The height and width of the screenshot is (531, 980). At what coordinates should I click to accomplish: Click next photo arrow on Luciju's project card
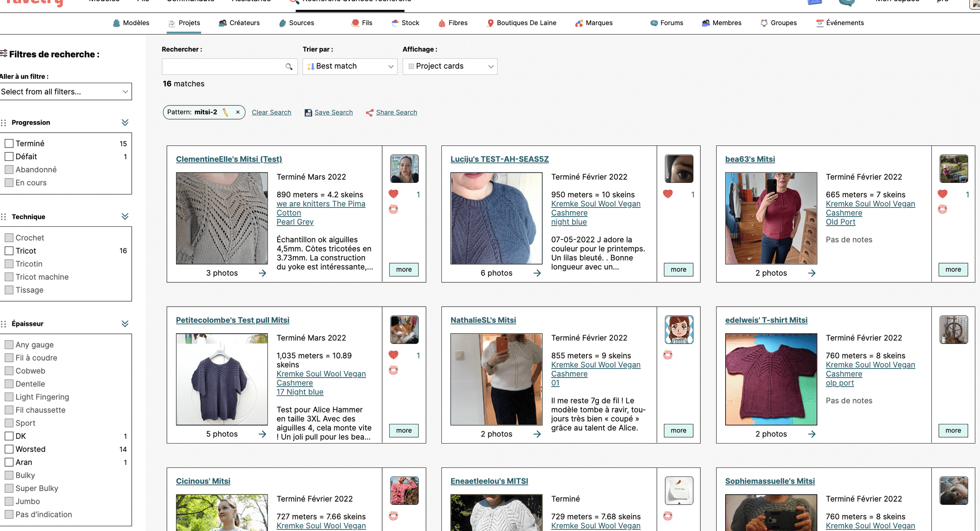537,273
